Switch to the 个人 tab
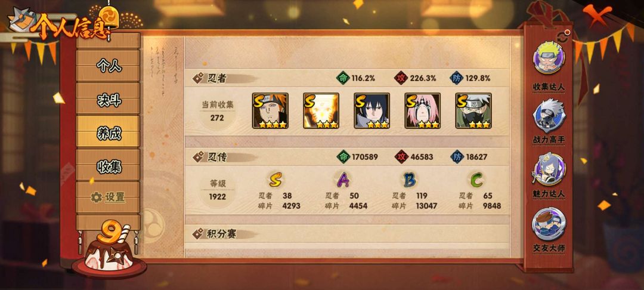644x290 pixels. click(x=109, y=66)
